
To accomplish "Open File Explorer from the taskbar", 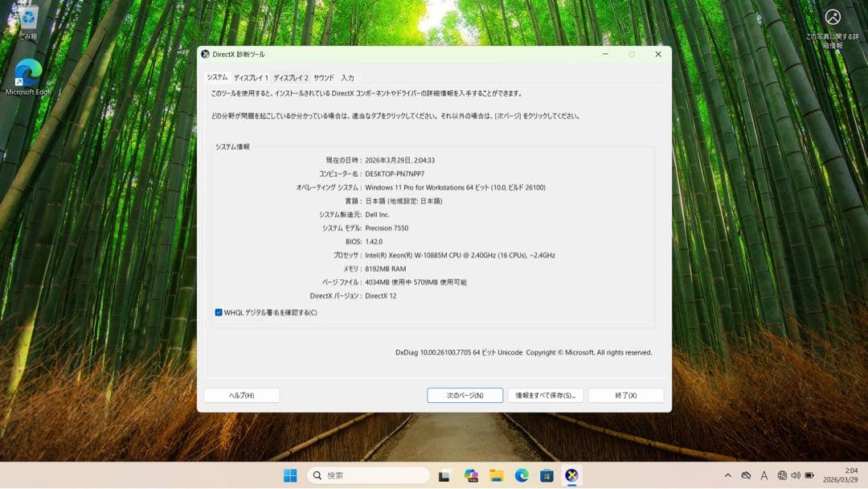I will coord(497,475).
